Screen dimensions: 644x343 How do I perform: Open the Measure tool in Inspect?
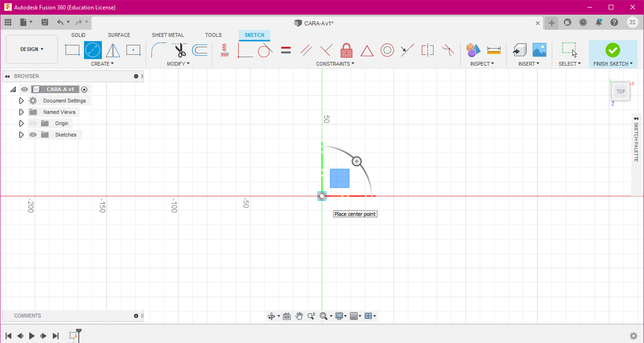click(x=494, y=50)
